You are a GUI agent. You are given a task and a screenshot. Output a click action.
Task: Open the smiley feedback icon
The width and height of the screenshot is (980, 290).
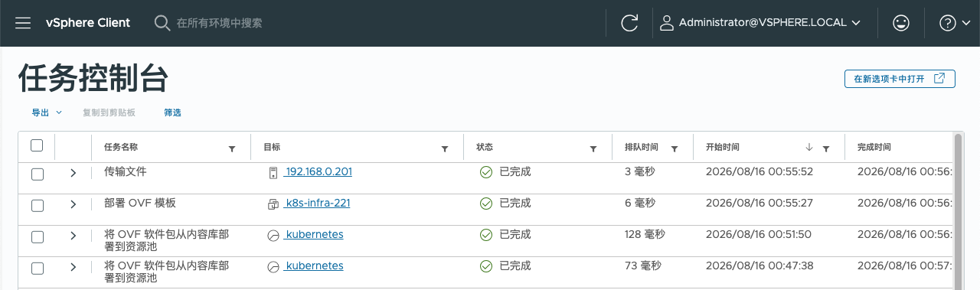click(x=901, y=23)
